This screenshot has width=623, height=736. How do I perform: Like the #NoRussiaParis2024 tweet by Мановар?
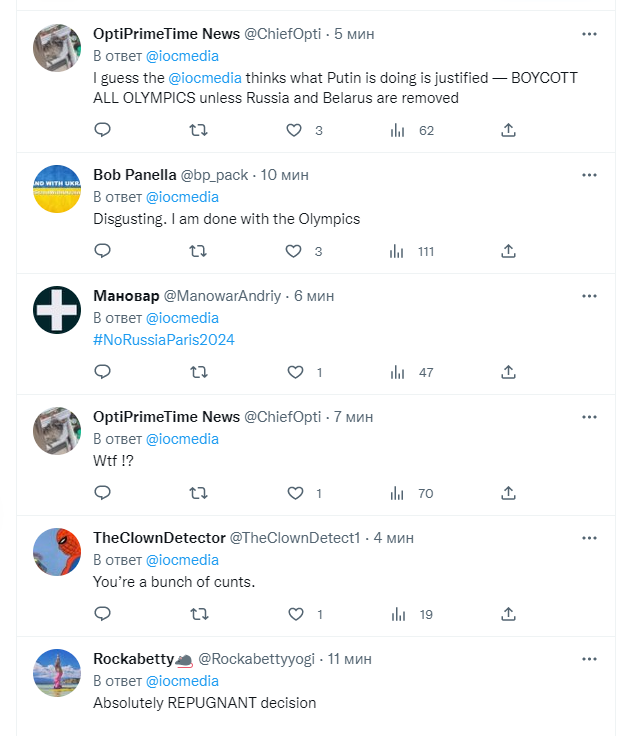click(295, 372)
